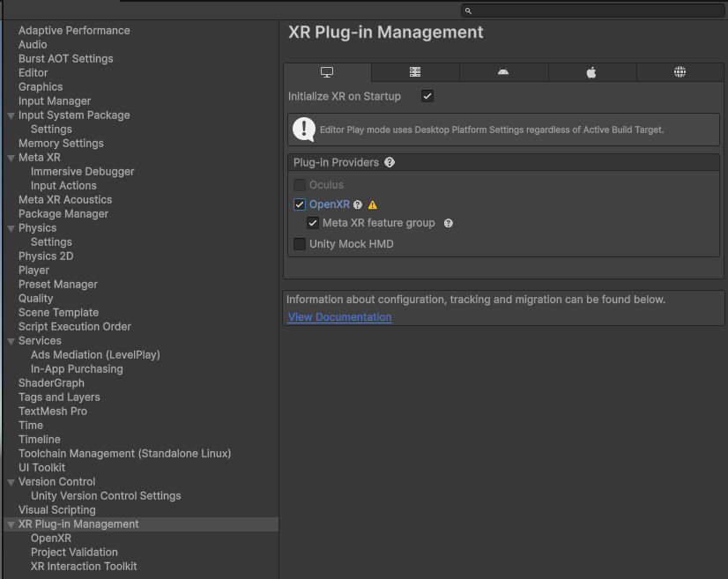Open Settings under Input System Package
This screenshot has width=728, height=579.
tap(51, 129)
